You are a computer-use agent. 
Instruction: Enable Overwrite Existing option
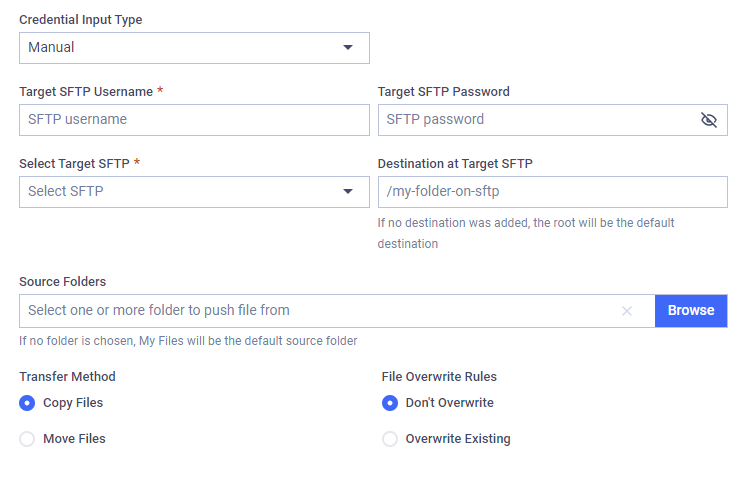pyautogui.click(x=390, y=439)
